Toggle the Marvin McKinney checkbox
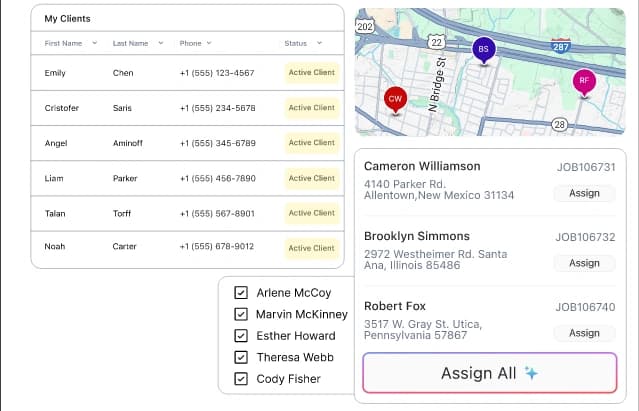Viewport: 639px width, 411px height. click(240, 314)
